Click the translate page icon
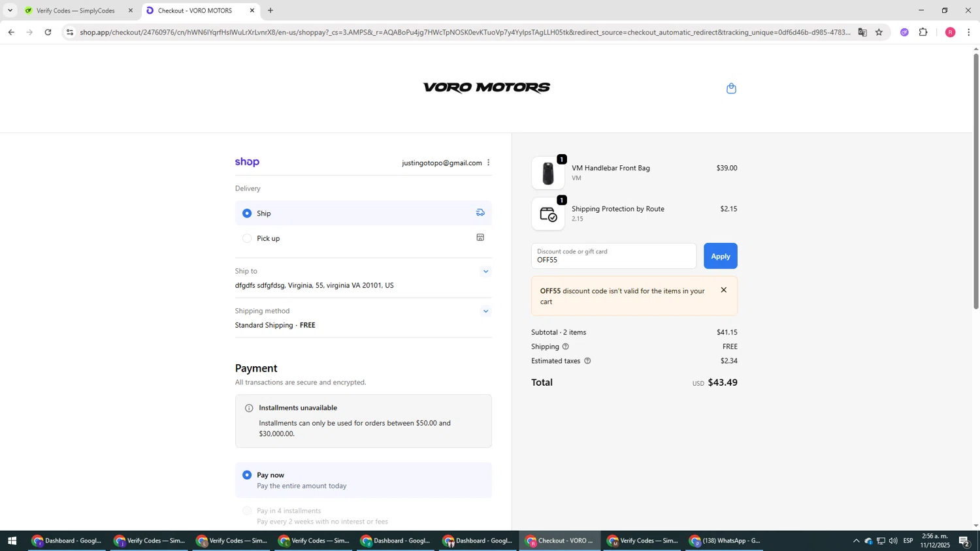This screenshot has width=980, height=551. point(862,32)
